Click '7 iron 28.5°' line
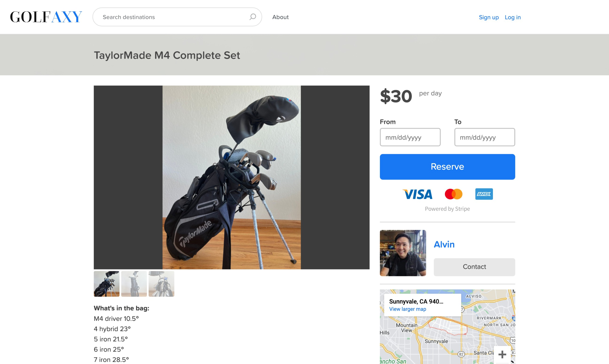609x364 pixels. click(x=111, y=360)
